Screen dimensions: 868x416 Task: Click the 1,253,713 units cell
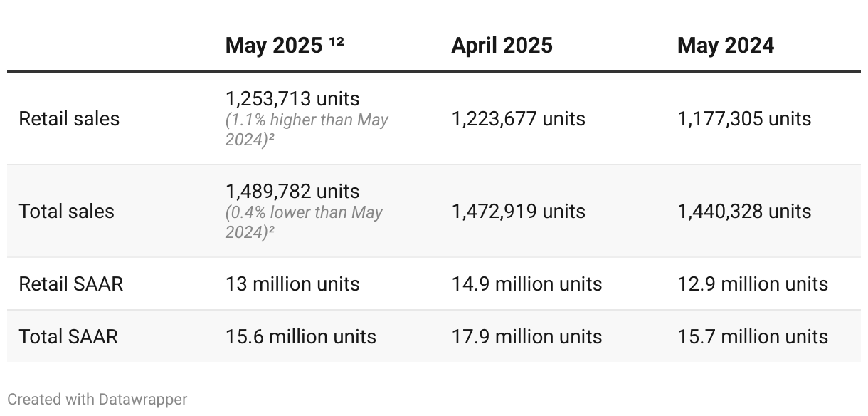tap(292, 98)
